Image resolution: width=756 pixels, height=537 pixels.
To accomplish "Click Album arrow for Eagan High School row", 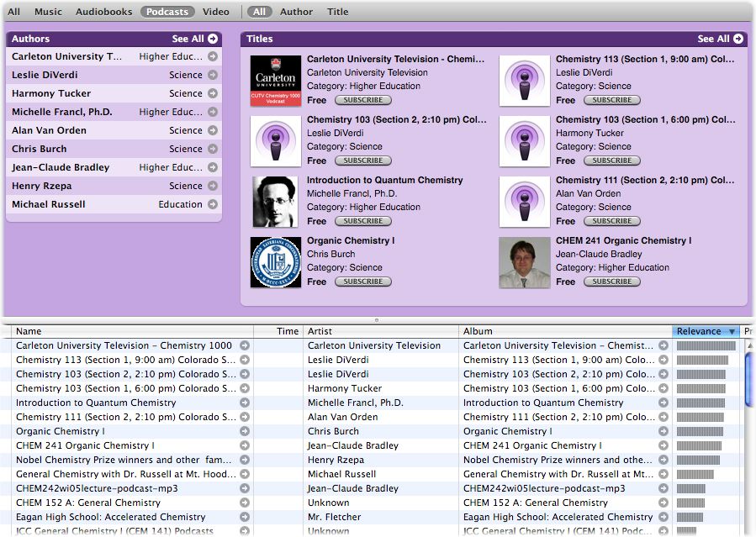I will [x=663, y=517].
